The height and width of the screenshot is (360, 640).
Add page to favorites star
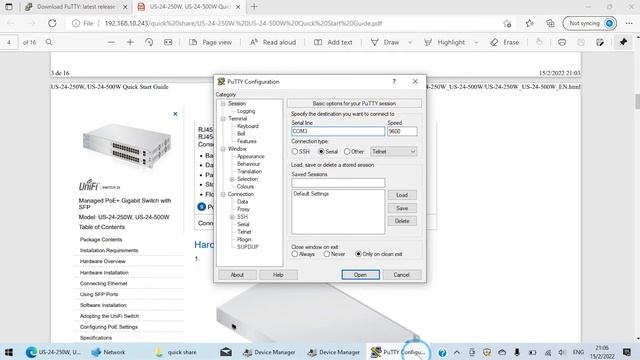[507, 23]
